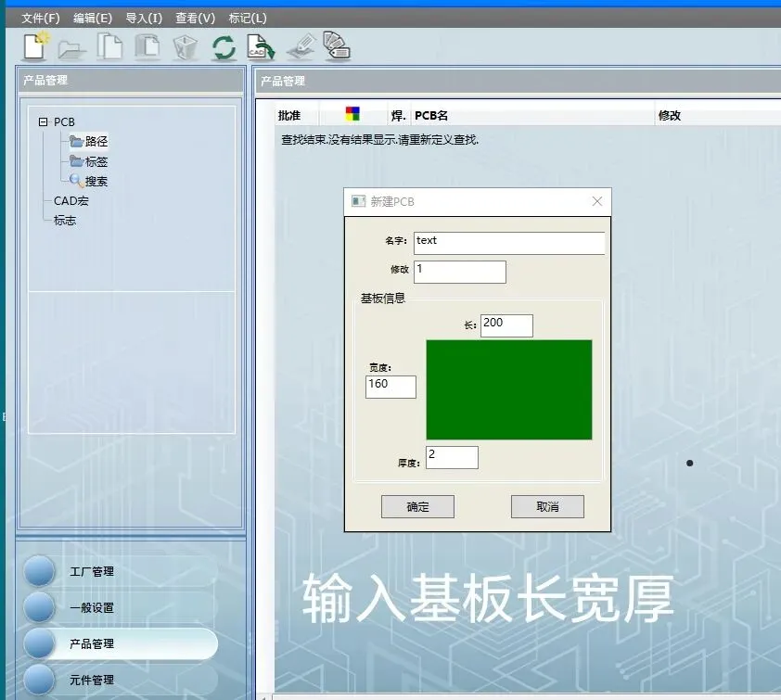Open the 工厂管理 navigation section
Image resolution: width=781 pixels, height=700 pixels.
[121, 571]
